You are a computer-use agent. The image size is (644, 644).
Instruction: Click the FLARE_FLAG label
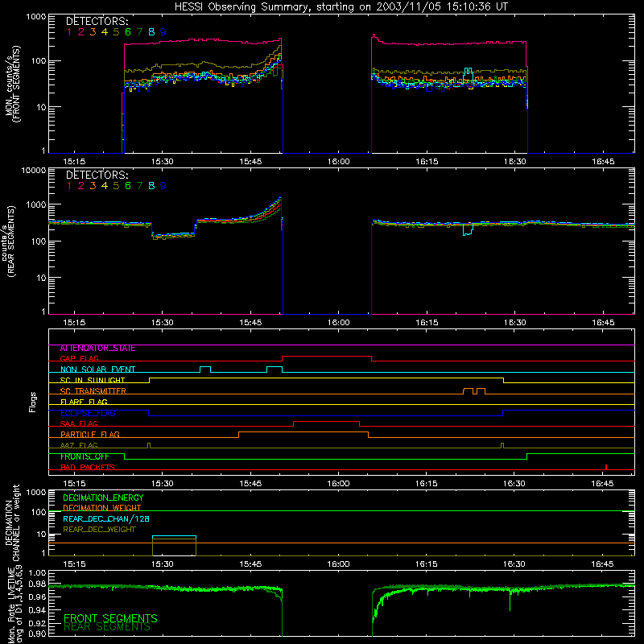point(84,402)
